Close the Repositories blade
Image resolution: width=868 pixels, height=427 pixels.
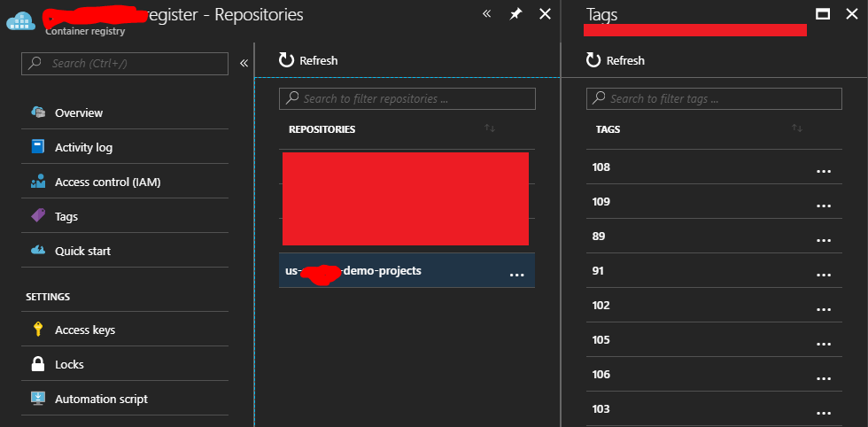click(x=546, y=14)
